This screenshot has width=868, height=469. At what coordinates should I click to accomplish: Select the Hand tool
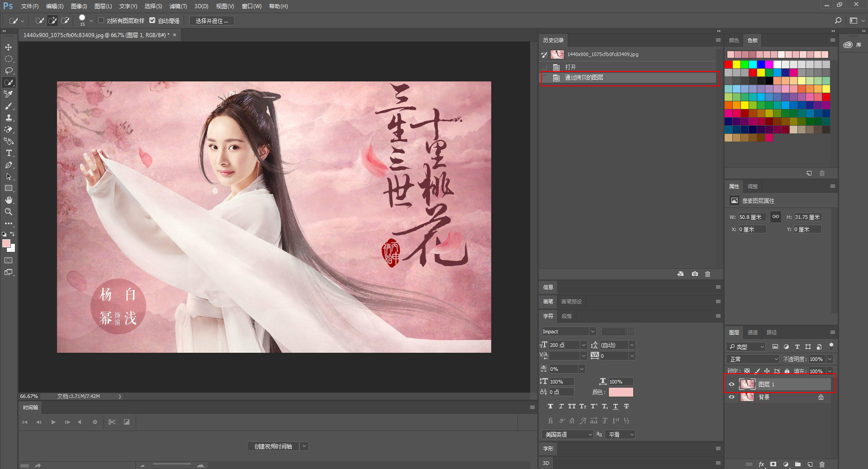pos(9,200)
